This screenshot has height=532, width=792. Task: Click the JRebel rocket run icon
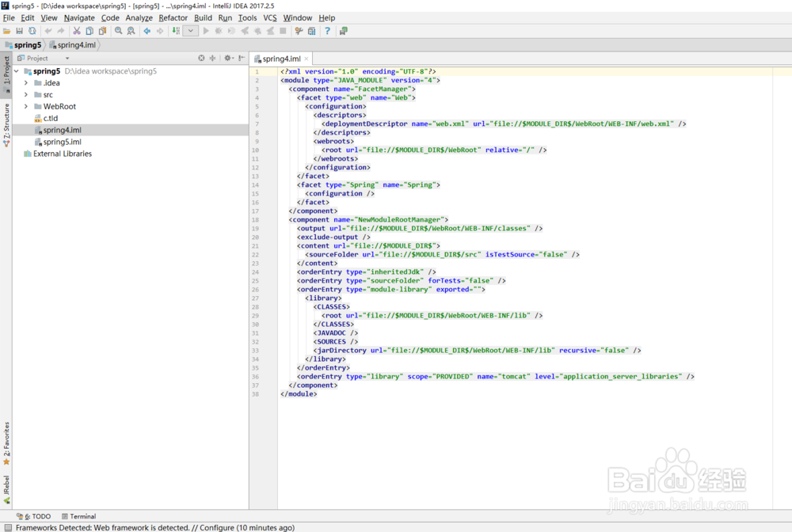[245, 32]
